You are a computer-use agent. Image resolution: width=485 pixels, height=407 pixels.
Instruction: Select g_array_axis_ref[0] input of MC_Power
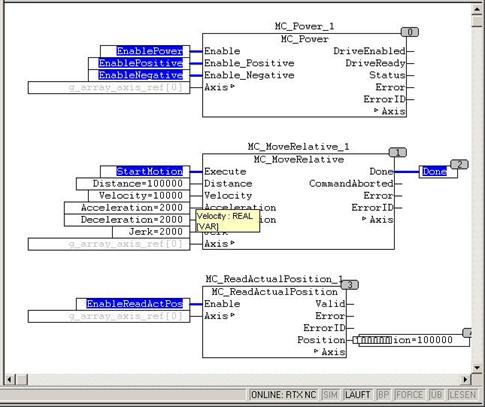click(109, 87)
